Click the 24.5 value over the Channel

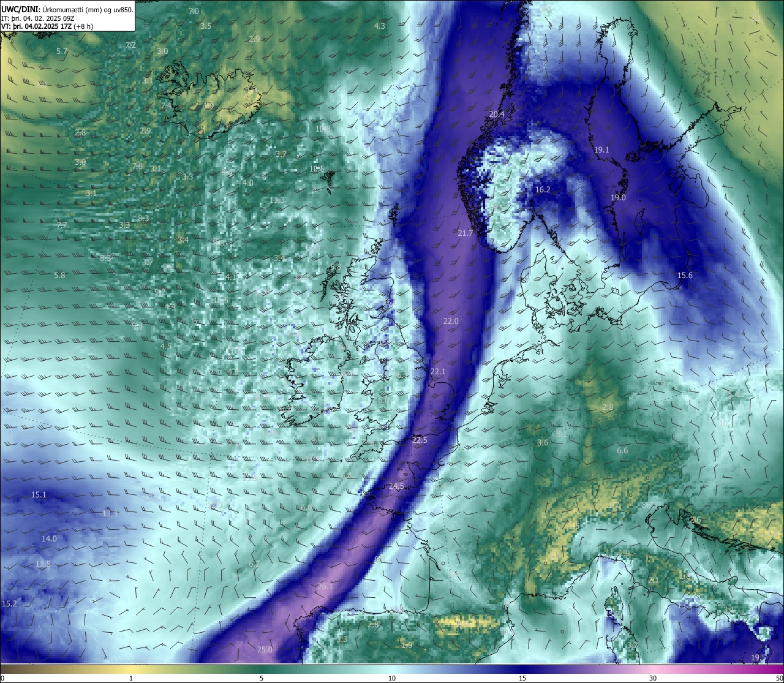point(396,486)
